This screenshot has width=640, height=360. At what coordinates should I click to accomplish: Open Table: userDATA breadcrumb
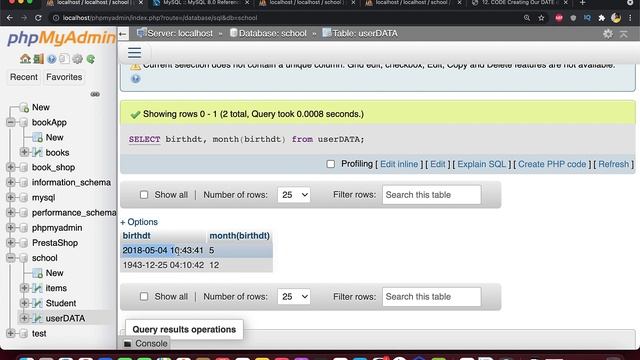coord(364,33)
